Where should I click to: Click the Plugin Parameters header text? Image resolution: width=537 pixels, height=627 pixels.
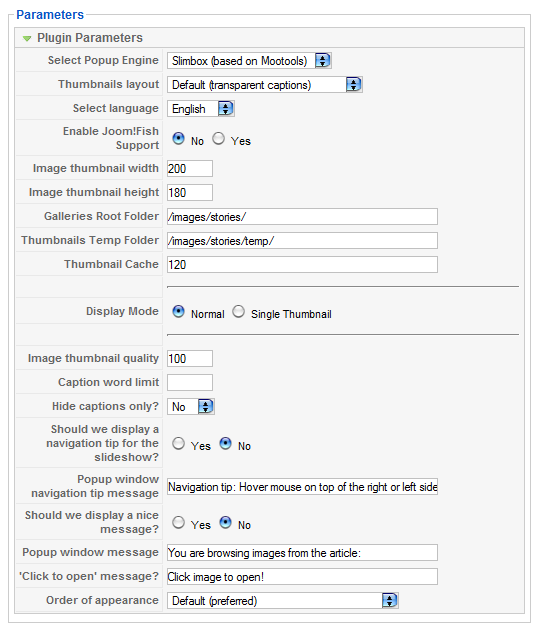click(x=90, y=38)
